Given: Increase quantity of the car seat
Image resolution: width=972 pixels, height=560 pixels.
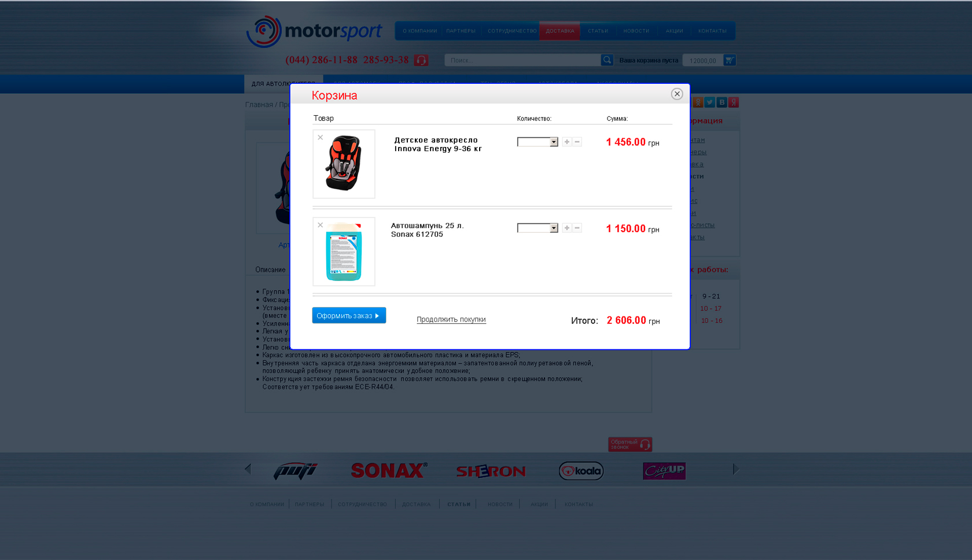Looking at the screenshot, I should (567, 142).
